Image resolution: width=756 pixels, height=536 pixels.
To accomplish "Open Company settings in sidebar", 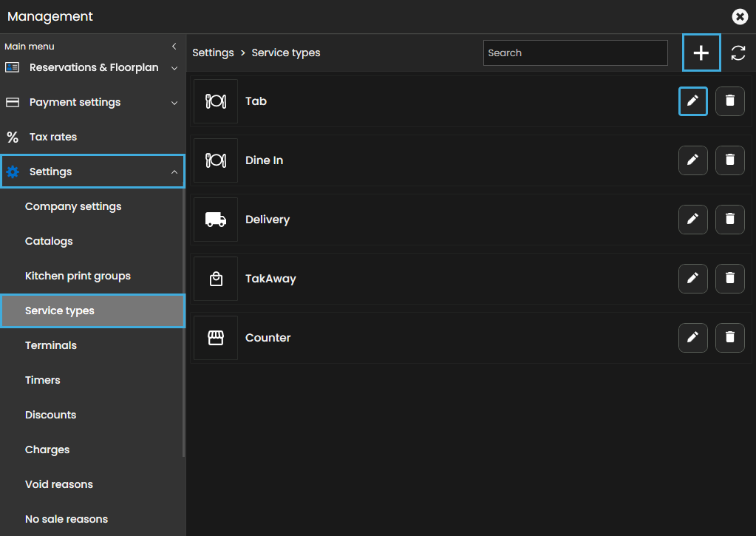I will (x=73, y=206).
